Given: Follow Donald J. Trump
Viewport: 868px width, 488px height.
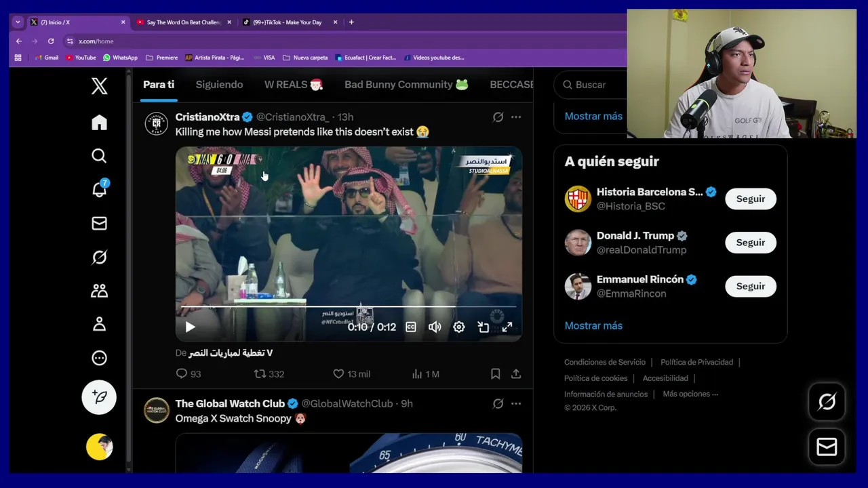Looking at the screenshot, I should coord(751,243).
